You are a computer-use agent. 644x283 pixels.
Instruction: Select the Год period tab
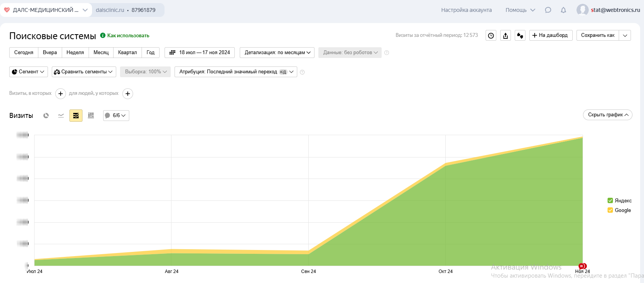point(151,53)
